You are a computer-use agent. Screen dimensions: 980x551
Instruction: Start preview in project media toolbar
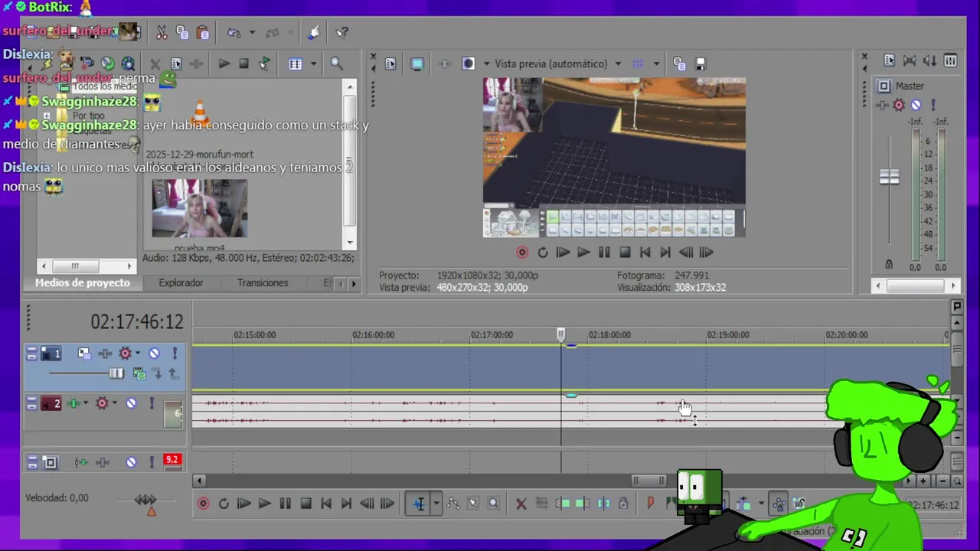point(224,64)
